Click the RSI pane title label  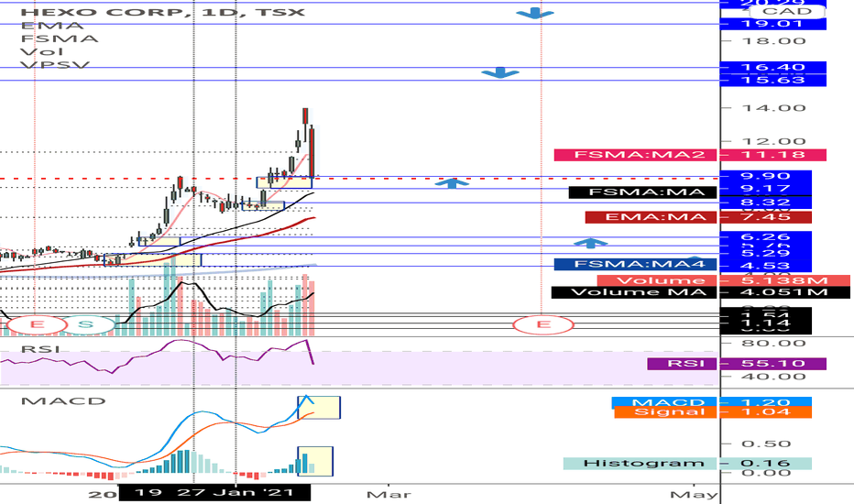(39, 348)
